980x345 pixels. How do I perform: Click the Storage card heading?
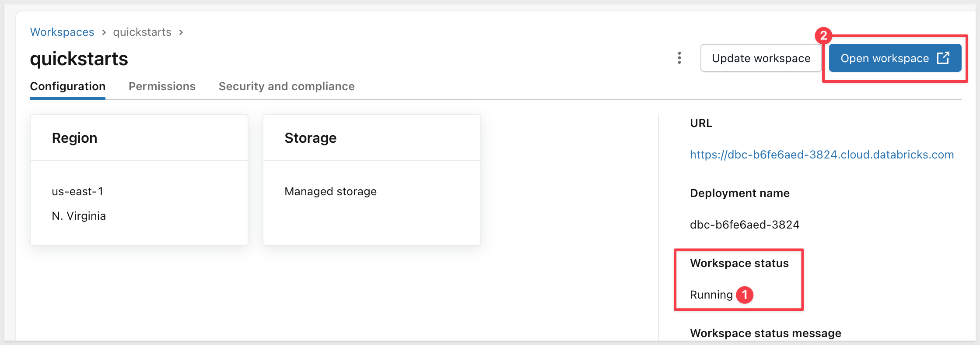(311, 138)
